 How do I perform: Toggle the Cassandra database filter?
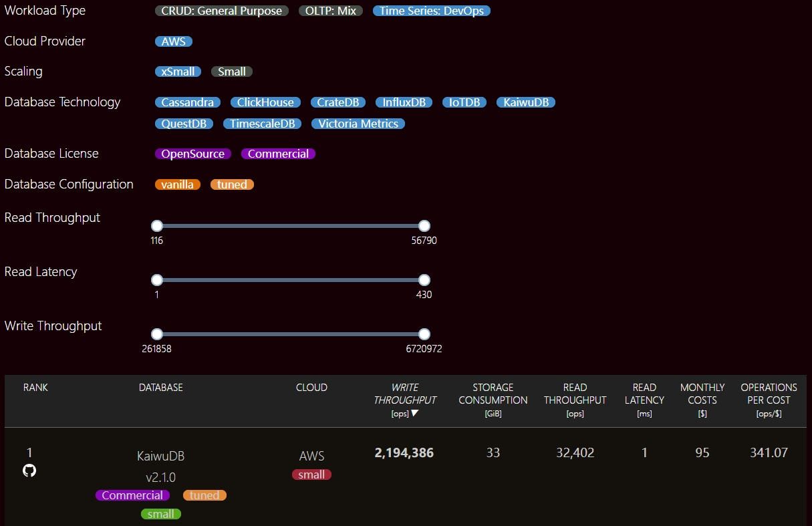(x=188, y=102)
